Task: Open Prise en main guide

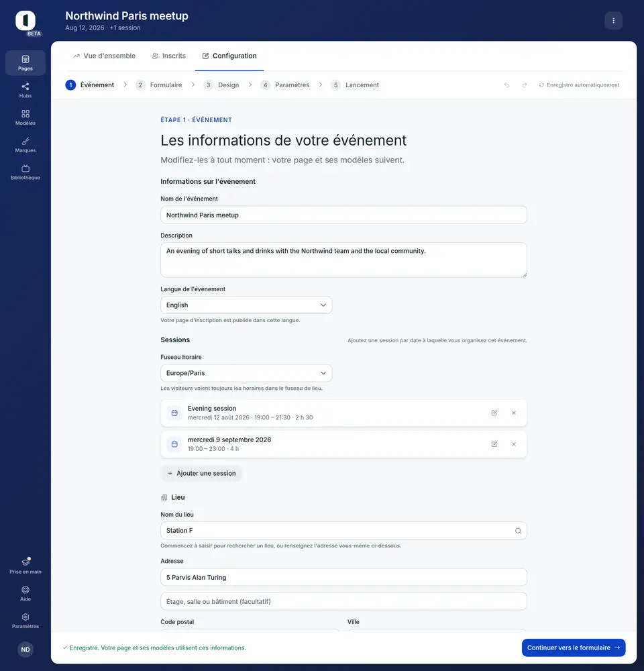Action: point(25,566)
